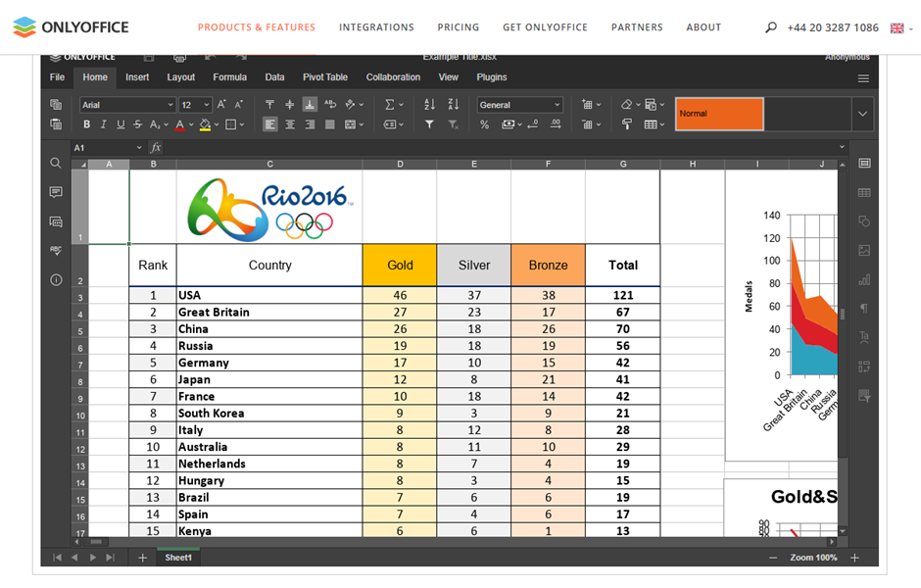
Task: Click the Clear eraser icon
Action: click(627, 105)
